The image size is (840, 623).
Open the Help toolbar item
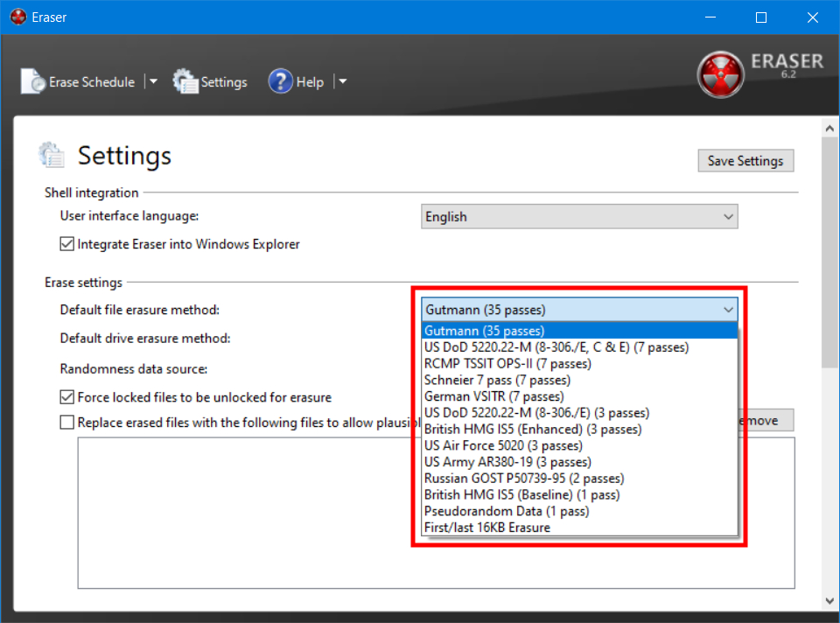(x=297, y=82)
